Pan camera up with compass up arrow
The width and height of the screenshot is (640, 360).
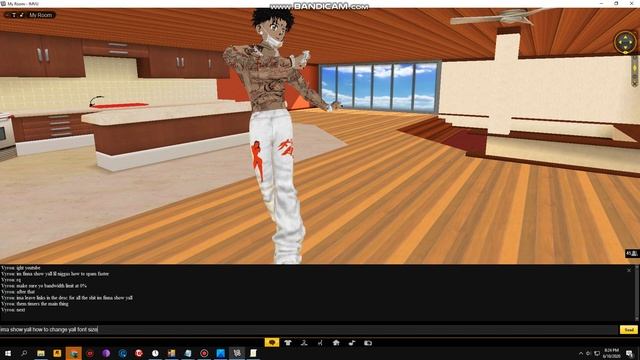tap(625, 36)
